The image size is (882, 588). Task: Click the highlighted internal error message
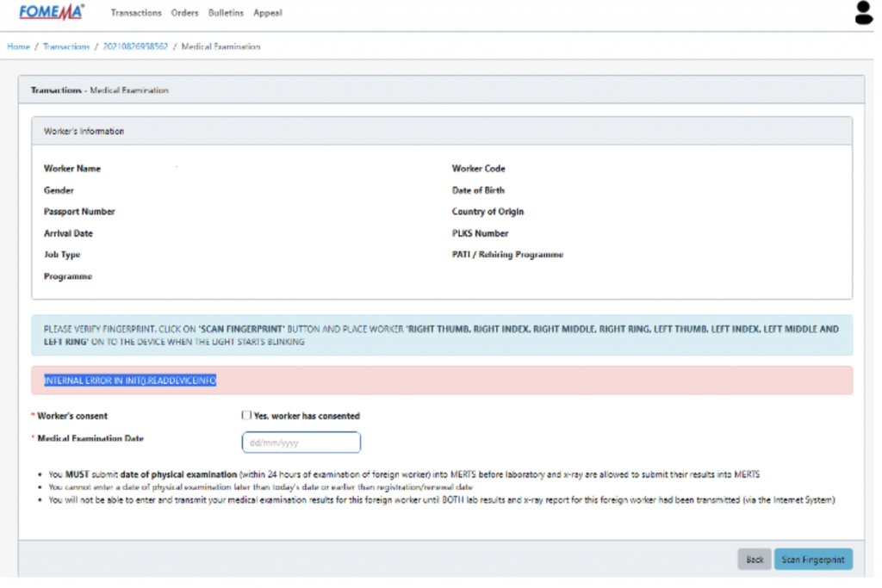130,380
